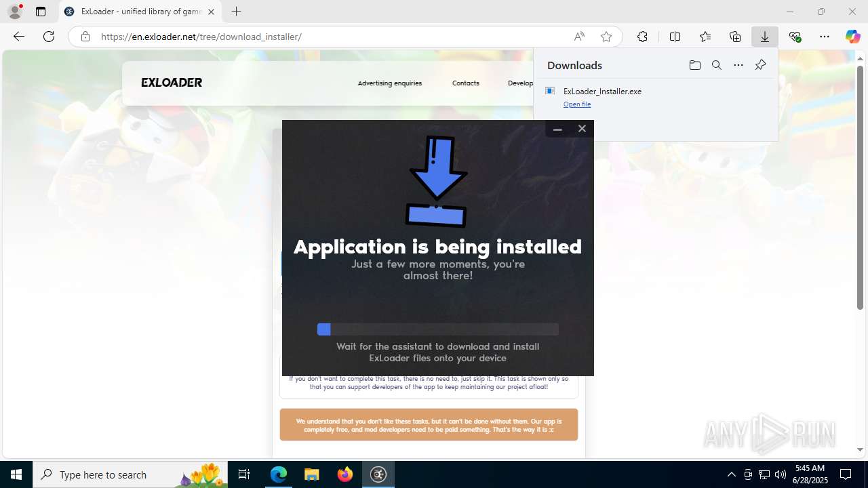This screenshot has height=488, width=868.
Task: Open the tab actions menu icon
Action: pos(41,12)
